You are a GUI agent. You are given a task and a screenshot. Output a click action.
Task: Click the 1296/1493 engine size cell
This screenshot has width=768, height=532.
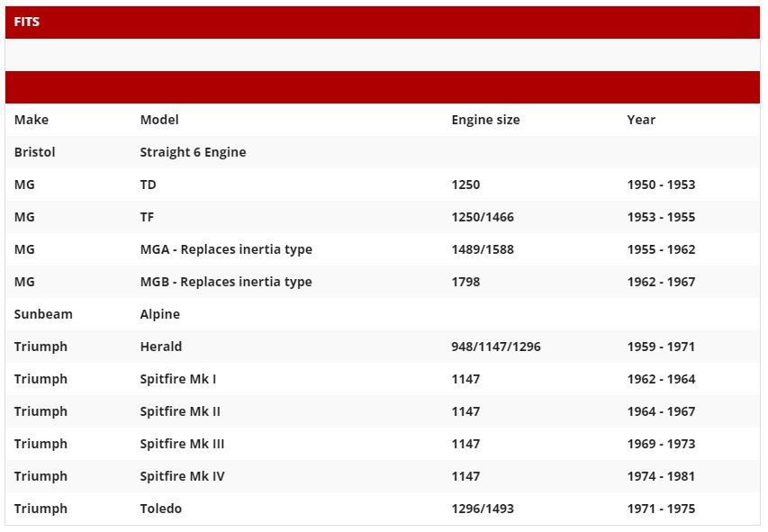483,509
